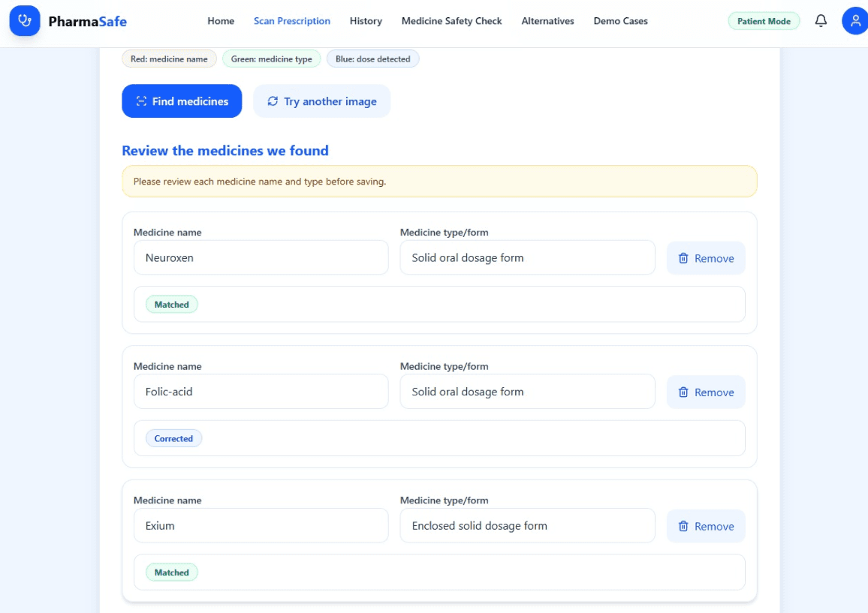Screen dimensions: 868x613
Task: Click Try another image
Action: coord(321,101)
